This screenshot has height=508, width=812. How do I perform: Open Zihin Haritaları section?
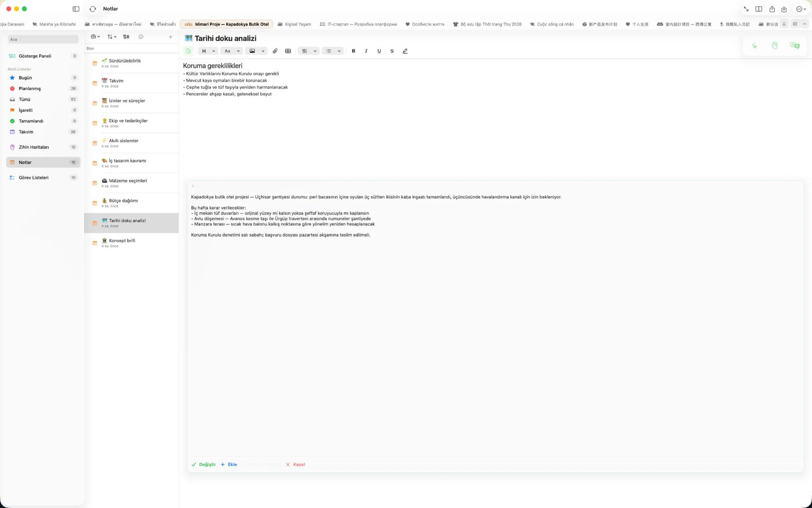click(x=43, y=147)
